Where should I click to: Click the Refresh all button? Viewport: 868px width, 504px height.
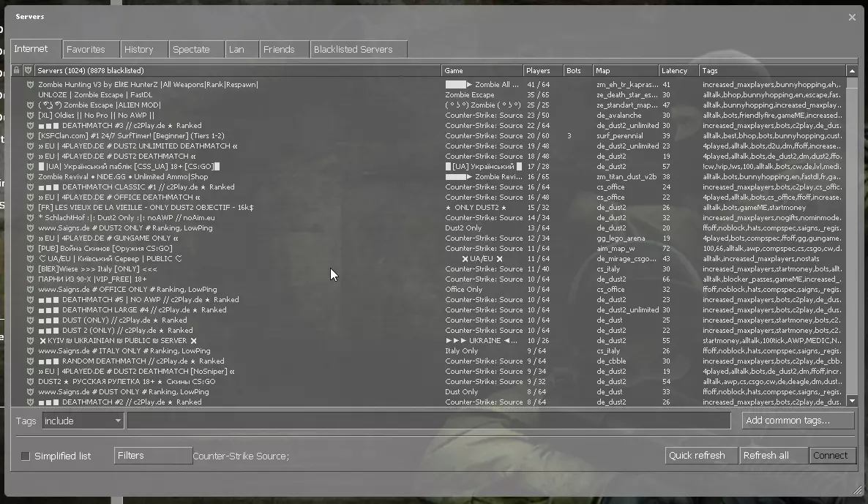click(x=773, y=455)
